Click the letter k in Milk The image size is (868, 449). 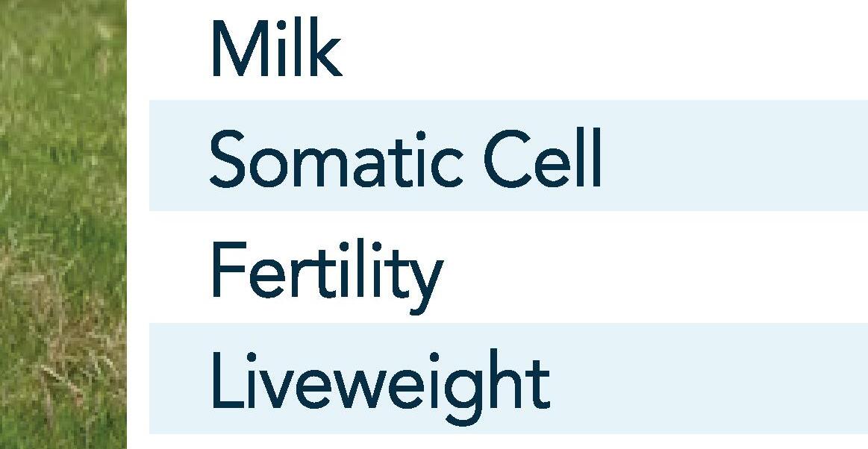(327, 49)
